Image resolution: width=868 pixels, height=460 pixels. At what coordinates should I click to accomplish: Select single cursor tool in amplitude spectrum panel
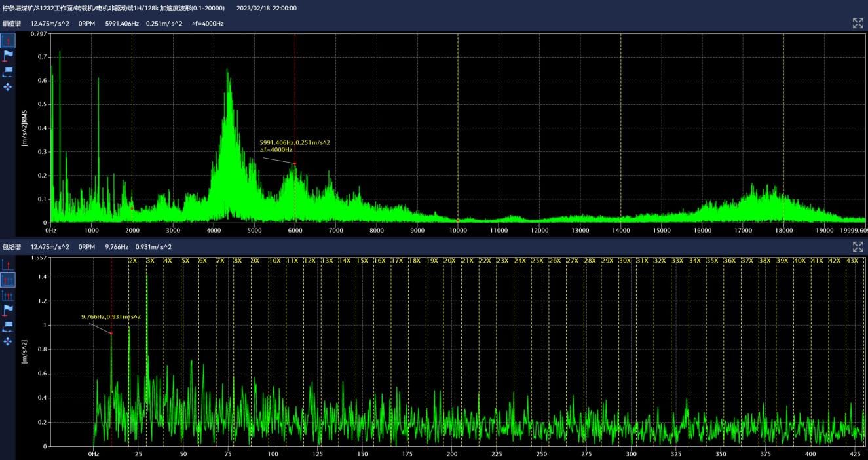pos(8,41)
